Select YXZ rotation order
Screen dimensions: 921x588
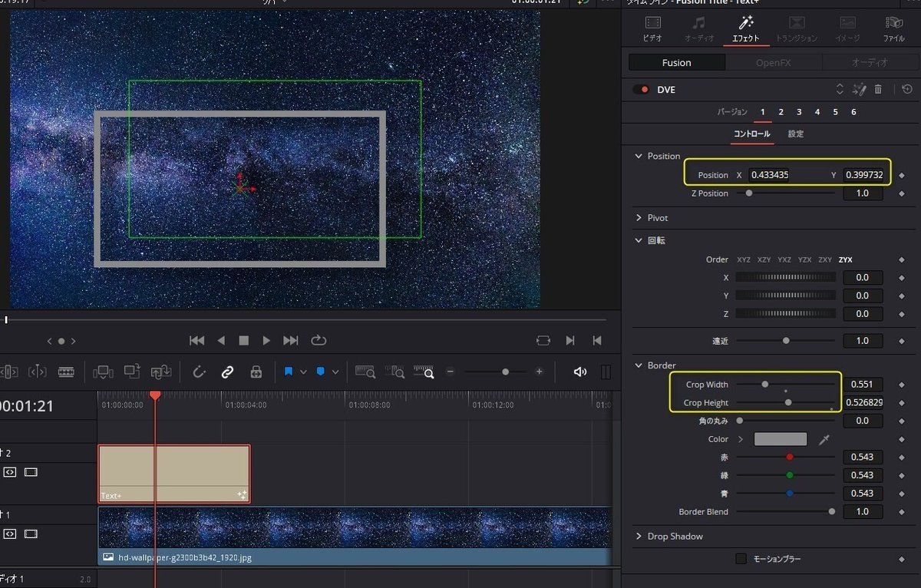coord(785,259)
